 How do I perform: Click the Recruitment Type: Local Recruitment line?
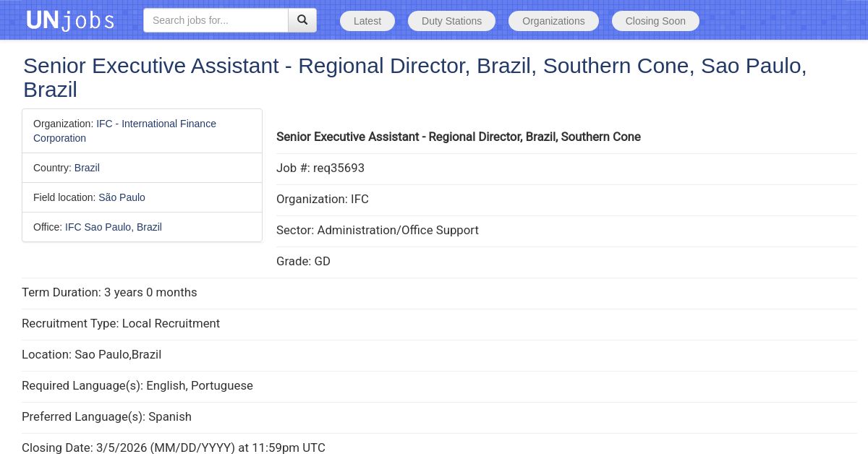click(121, 323)
